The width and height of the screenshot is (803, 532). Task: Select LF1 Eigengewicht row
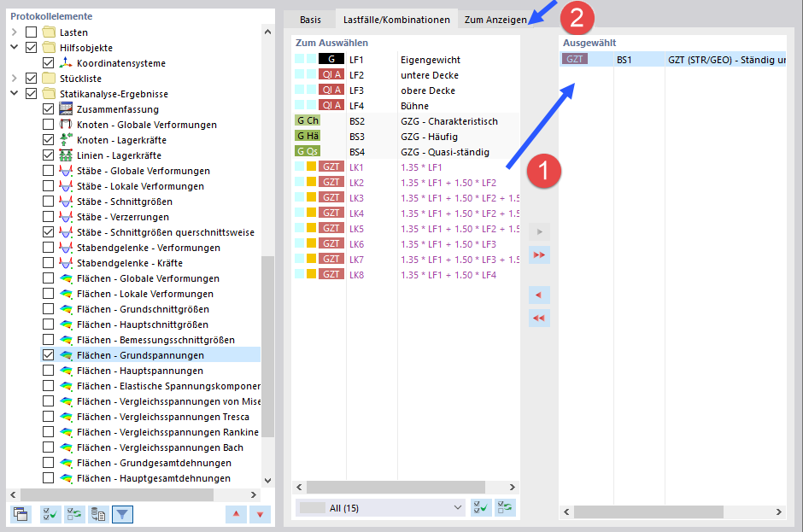(x=406, y=60)
